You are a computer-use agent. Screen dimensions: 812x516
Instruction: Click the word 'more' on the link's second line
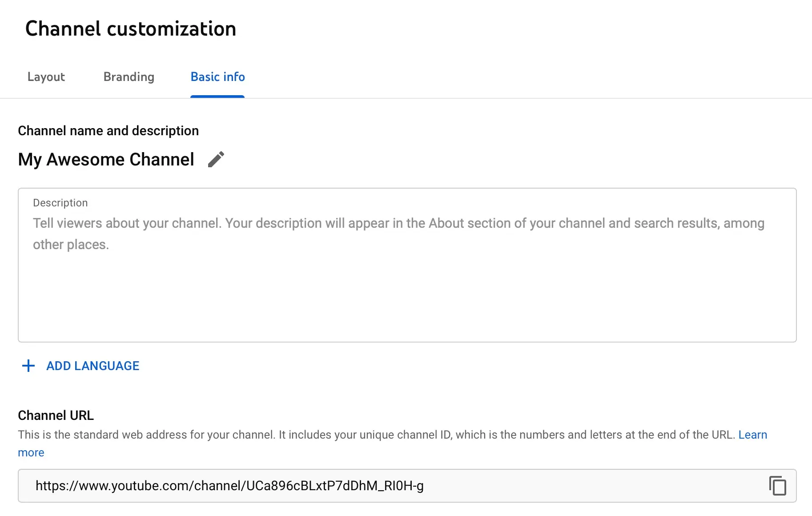click(x=31, y=452)
